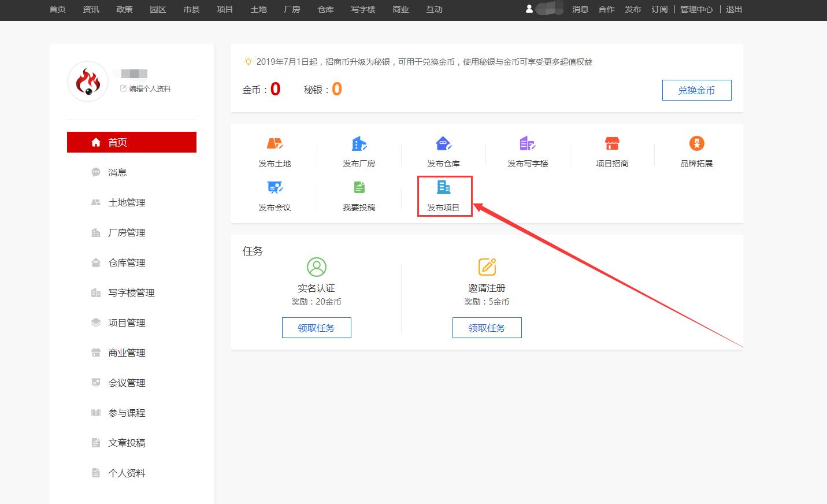Select 项目管理 from the left sidebar
This screenshot has height=504, width=827.
127,323
